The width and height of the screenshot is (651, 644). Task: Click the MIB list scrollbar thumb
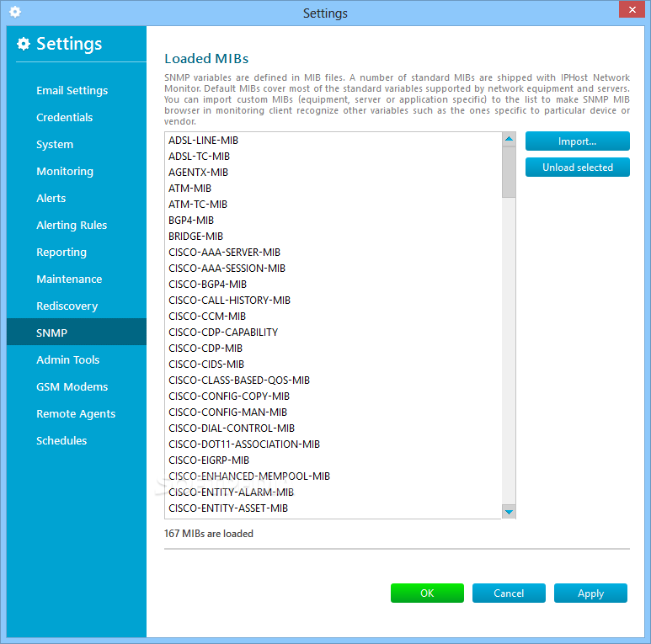point(509,172)
